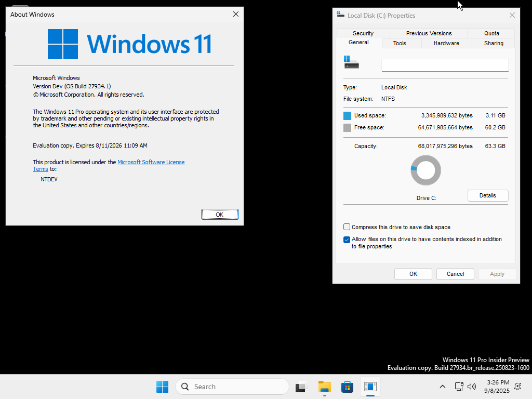This screenshot has height=399, width=532.
Task: Click Cancel in Local Disk Properties
Action: 455,274
